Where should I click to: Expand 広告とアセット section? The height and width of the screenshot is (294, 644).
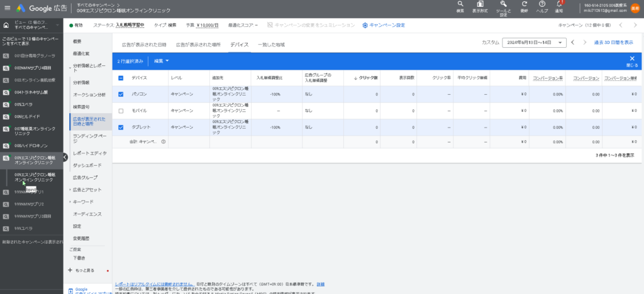[x=70, y=190]
